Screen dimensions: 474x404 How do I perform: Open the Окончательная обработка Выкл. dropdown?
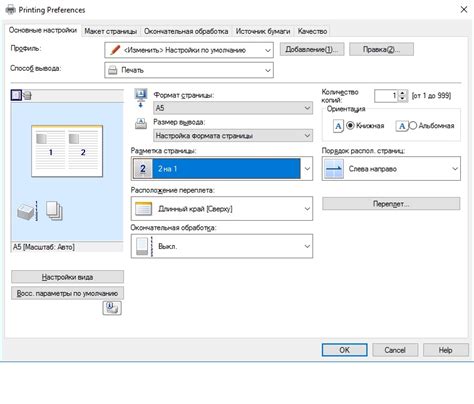click(222, 246)
